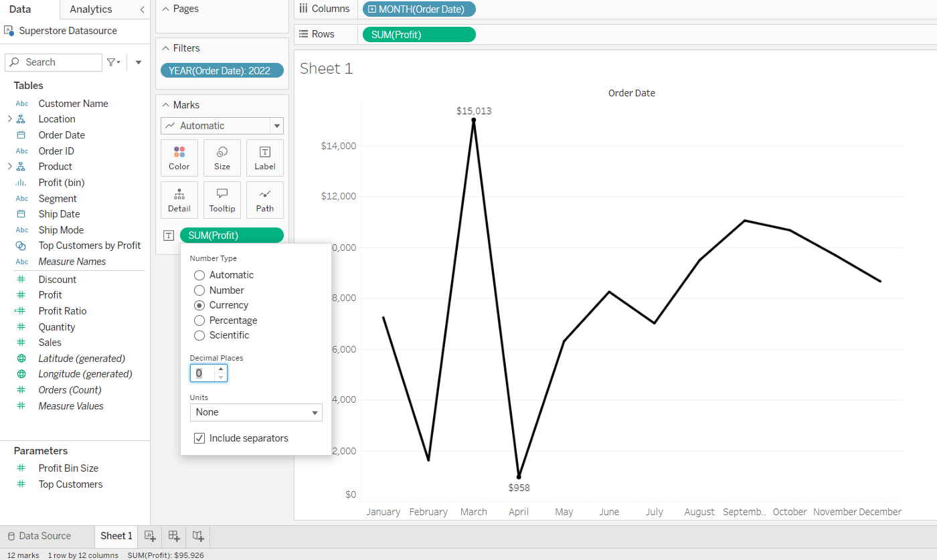Click the YEAR(Order Date): 2022 filter pill
Image resolution: width=937 pixels, height=560 pixels.
[x=222, y=70]
